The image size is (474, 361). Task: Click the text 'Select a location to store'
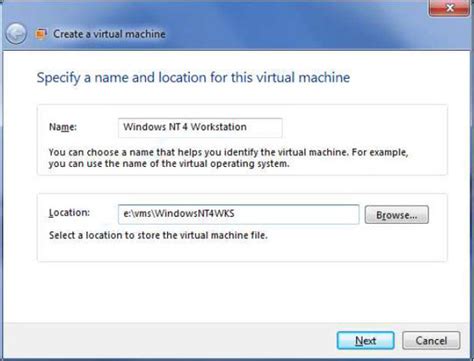pos(104,235)
